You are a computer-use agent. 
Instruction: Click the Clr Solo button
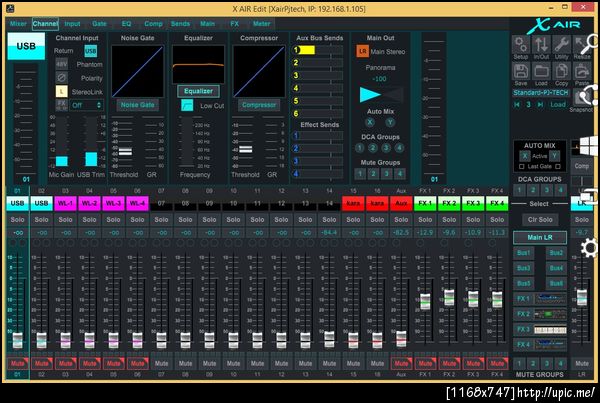click(x=540, y=220)
